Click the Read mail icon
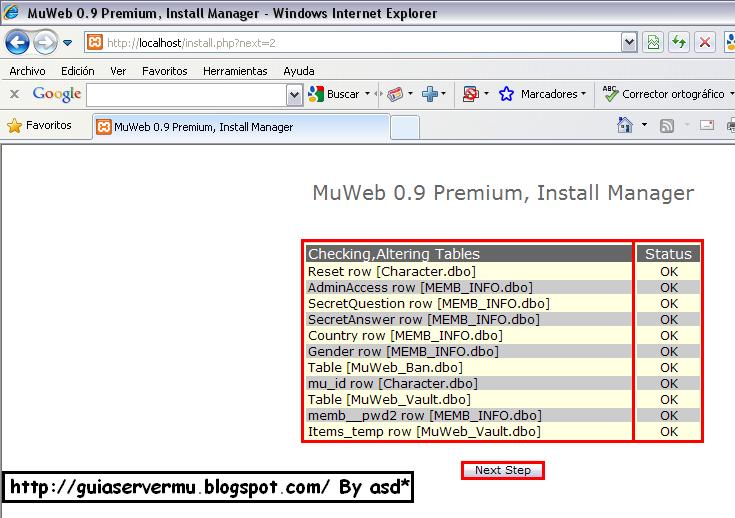 click(x=706, y=125)
